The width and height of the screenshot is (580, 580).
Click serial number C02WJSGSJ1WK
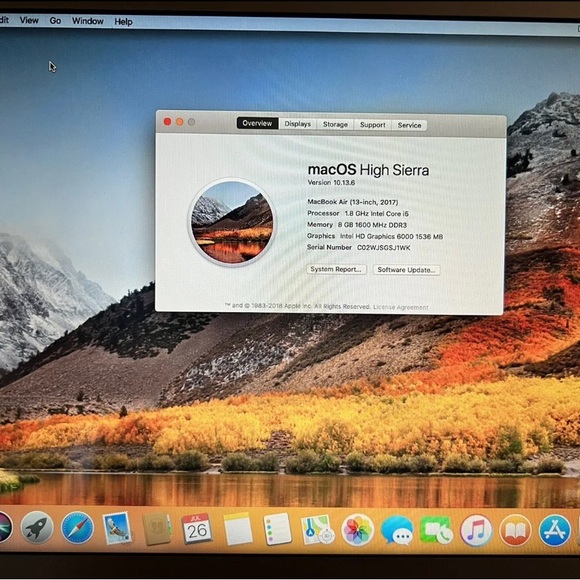pos(384,247)
